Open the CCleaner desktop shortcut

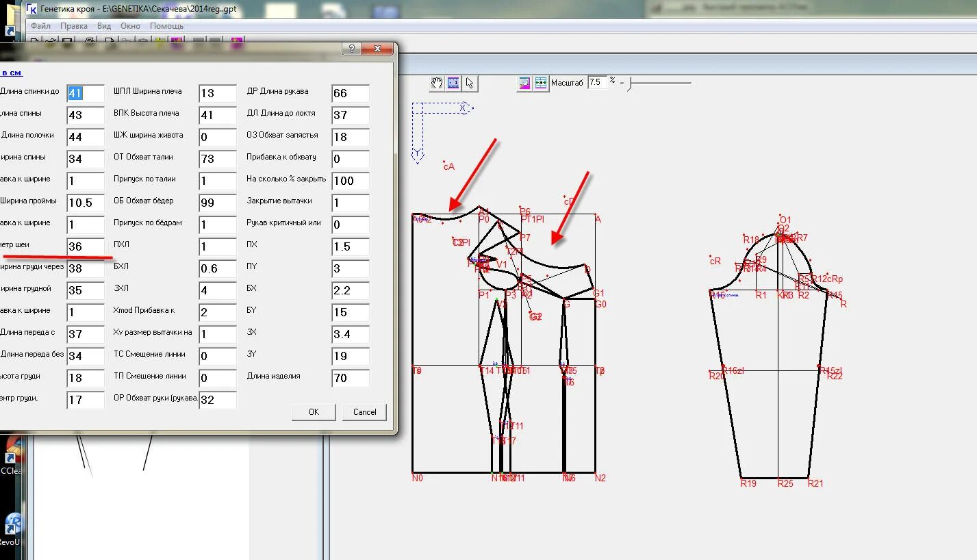coord(10,455)
